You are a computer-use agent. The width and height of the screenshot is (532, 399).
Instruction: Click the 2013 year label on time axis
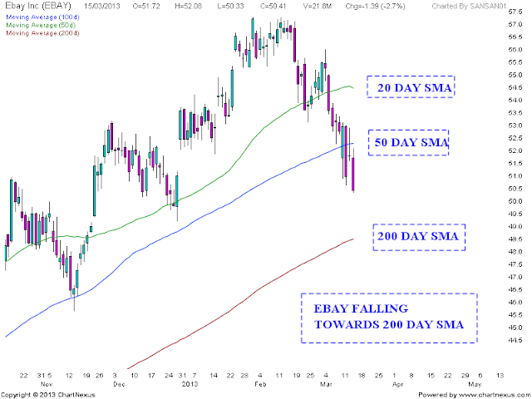tap(190, 384)
